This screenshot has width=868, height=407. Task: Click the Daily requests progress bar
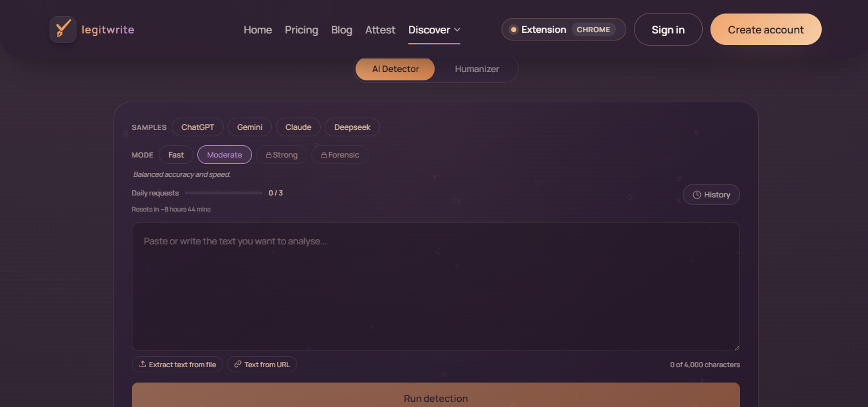(x=224, y=193)
